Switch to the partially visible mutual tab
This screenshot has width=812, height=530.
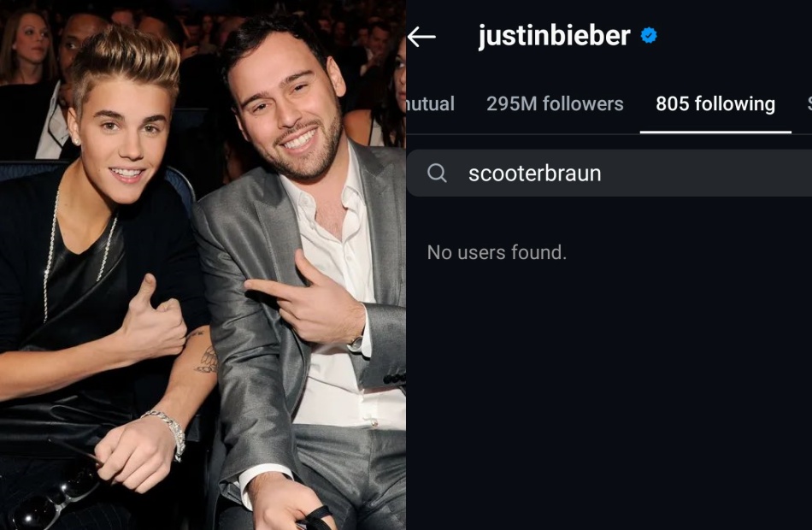430,103
